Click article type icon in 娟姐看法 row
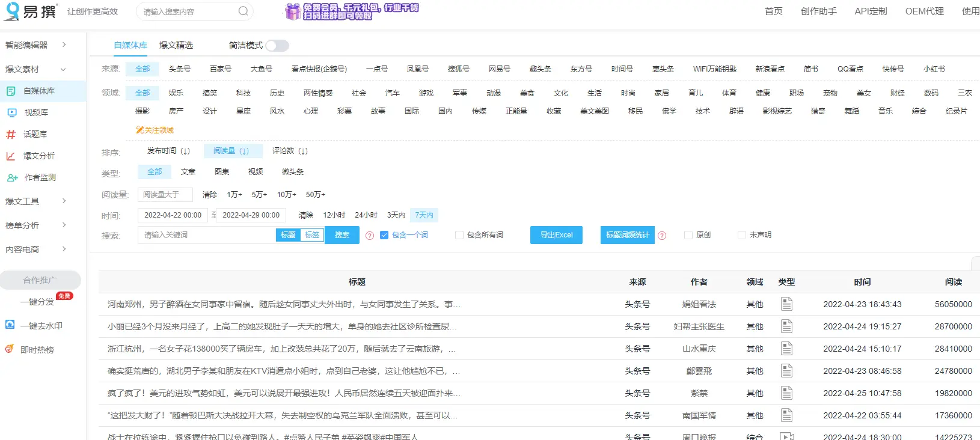The image size is (980, 440). pos(786,304)
